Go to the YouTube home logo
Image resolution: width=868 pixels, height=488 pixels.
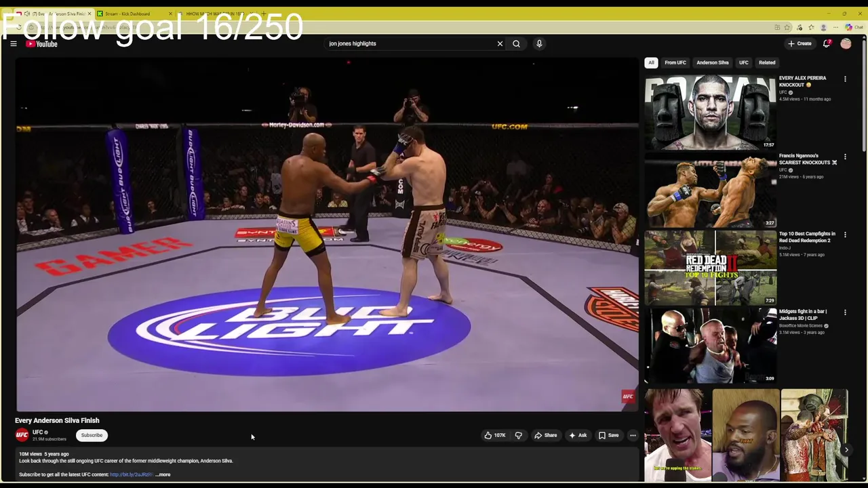click(41, 43)
